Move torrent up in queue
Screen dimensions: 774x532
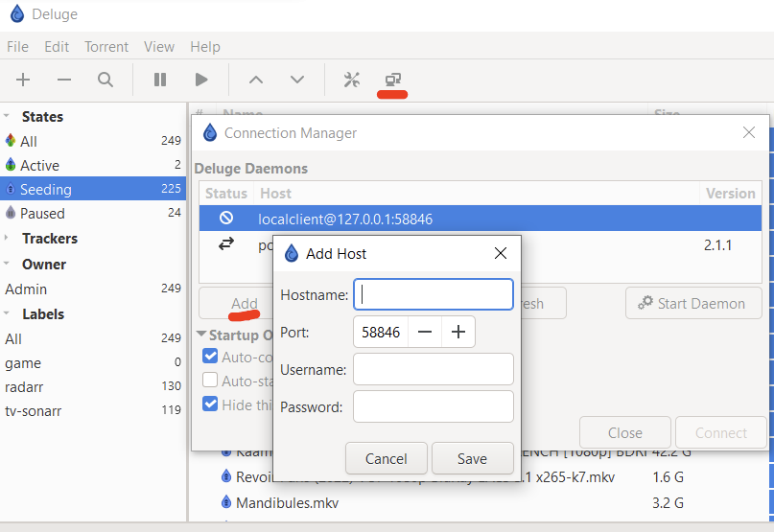[256, 80]
